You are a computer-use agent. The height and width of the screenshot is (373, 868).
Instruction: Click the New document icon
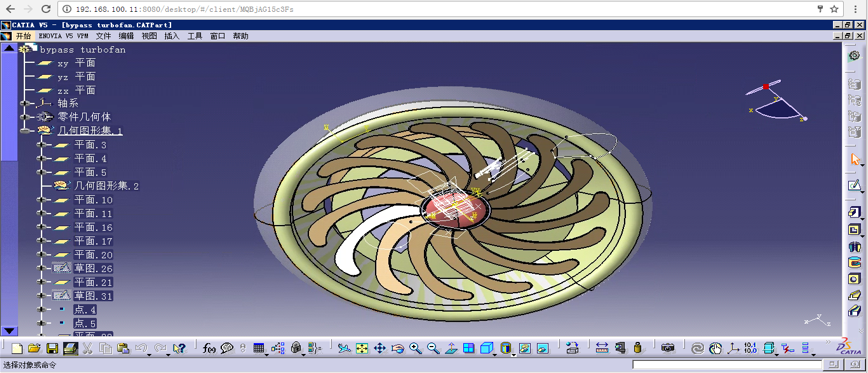(x=17, y=348)
